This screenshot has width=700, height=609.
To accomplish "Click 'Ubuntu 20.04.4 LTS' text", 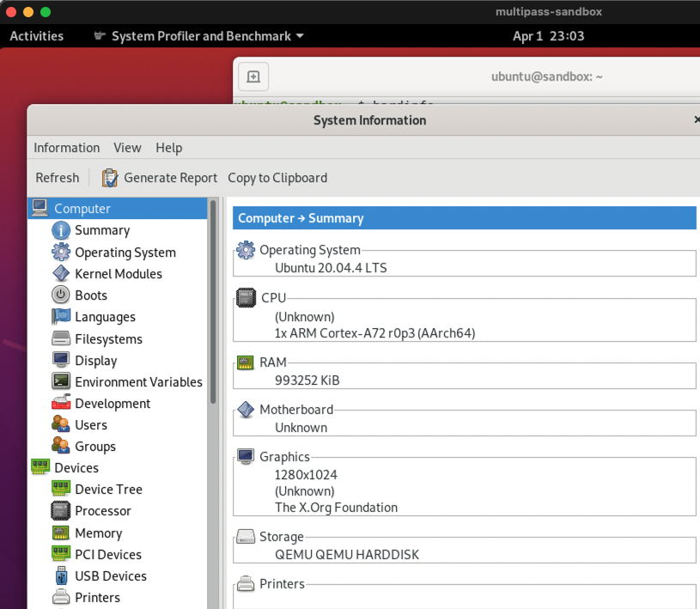I will (331, 268).
